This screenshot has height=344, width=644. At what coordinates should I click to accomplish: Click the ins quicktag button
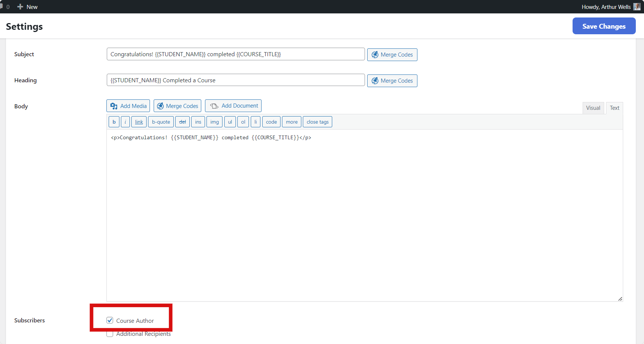198,122
